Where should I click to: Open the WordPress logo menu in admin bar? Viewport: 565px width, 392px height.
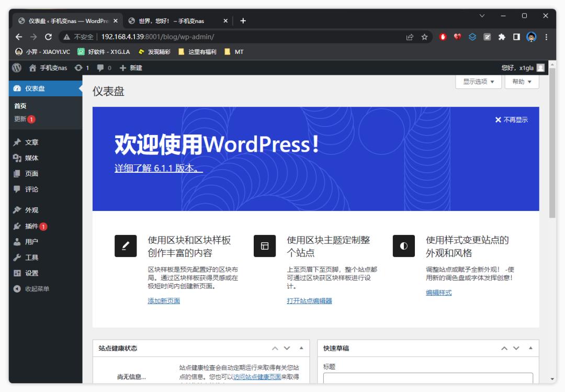coord(16,68)
